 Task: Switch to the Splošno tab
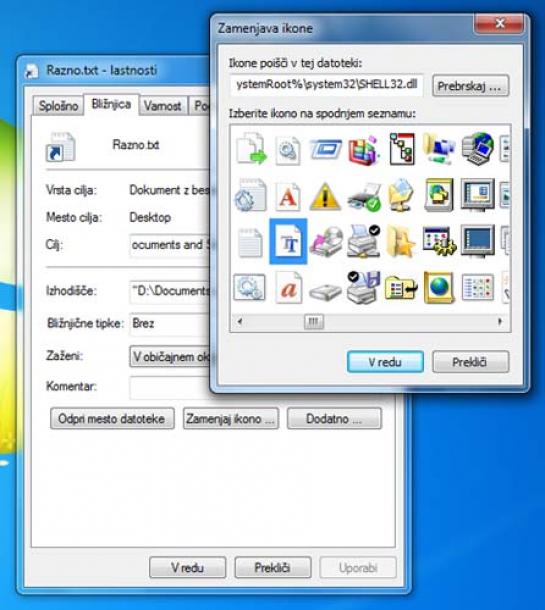coord(58,106)
